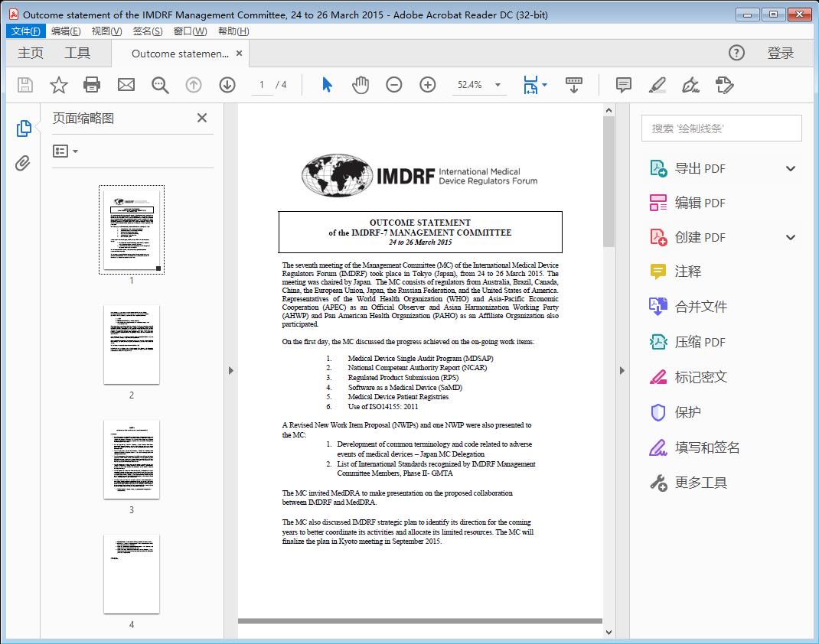
Task: Click the document vertical scrollbar thumb
Action: (x=609, y=181)
